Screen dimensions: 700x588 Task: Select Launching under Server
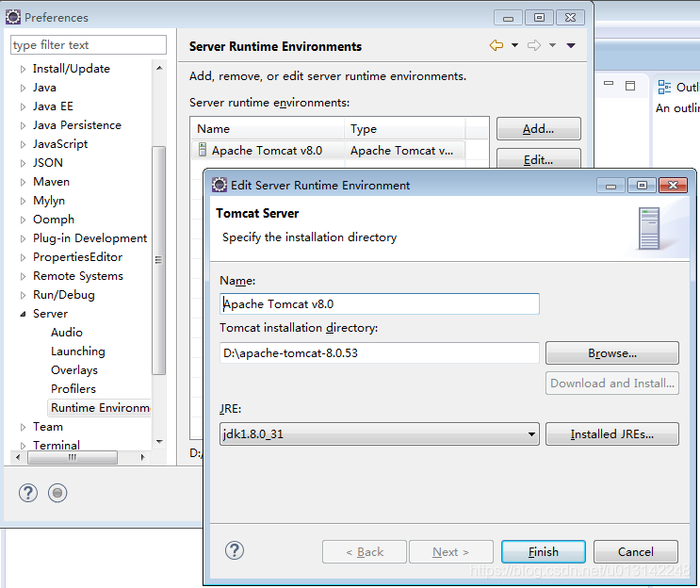(x=78, y=351)
